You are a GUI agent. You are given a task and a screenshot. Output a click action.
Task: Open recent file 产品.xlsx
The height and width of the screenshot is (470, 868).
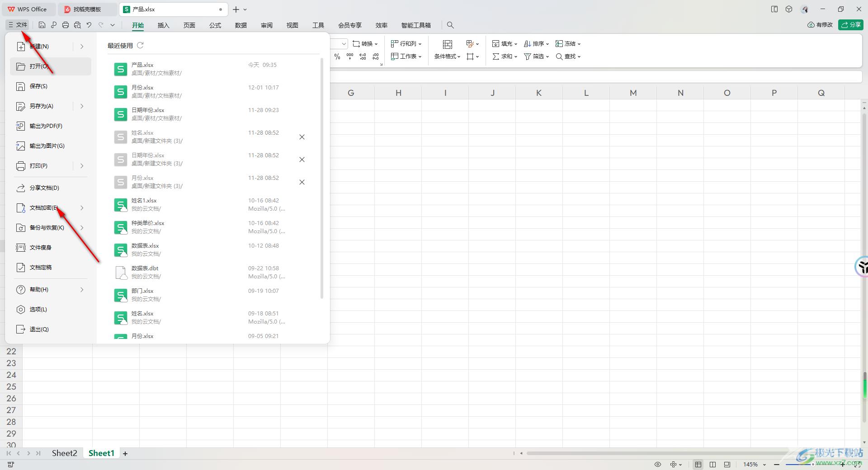tap(212, 69)
